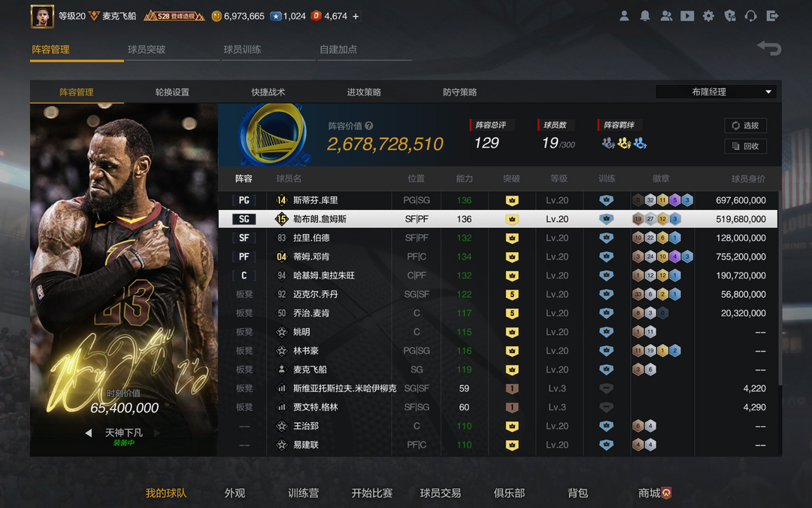
Task: Open the friends list icon
Action: pyautogui.click(x=666, y=16)
